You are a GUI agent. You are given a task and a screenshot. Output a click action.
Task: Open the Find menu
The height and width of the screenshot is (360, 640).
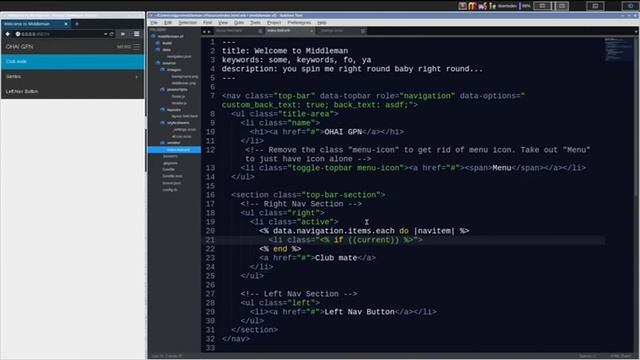(207, 22)
